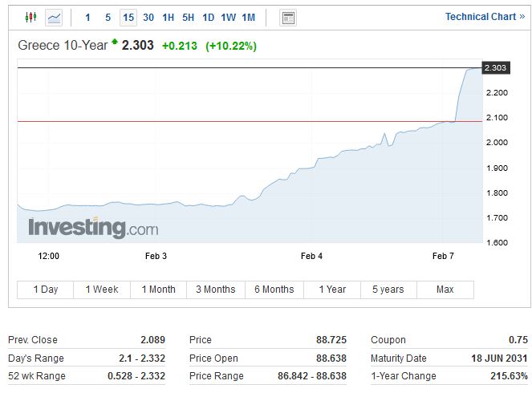Screen dimensions: 532x401
Task: Show the 1 Week range
Action: (102, 290)
